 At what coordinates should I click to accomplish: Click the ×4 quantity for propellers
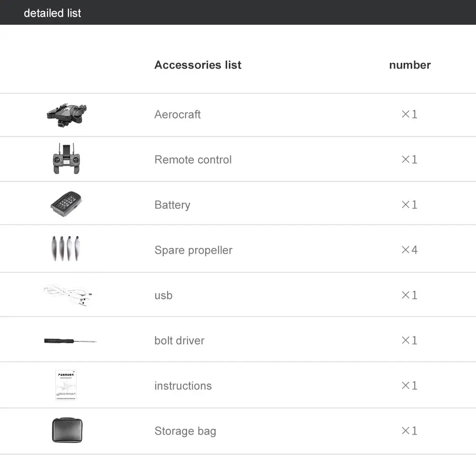[409, 250]
